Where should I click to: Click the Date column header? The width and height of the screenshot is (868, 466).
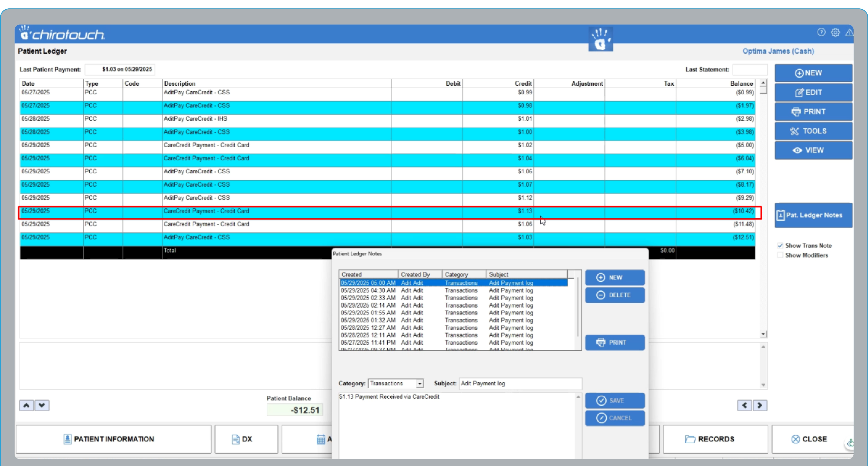[x=51, y=84]
